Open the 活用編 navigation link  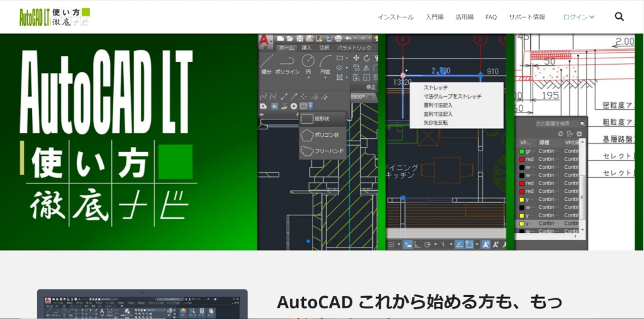[x=464, y=17]
